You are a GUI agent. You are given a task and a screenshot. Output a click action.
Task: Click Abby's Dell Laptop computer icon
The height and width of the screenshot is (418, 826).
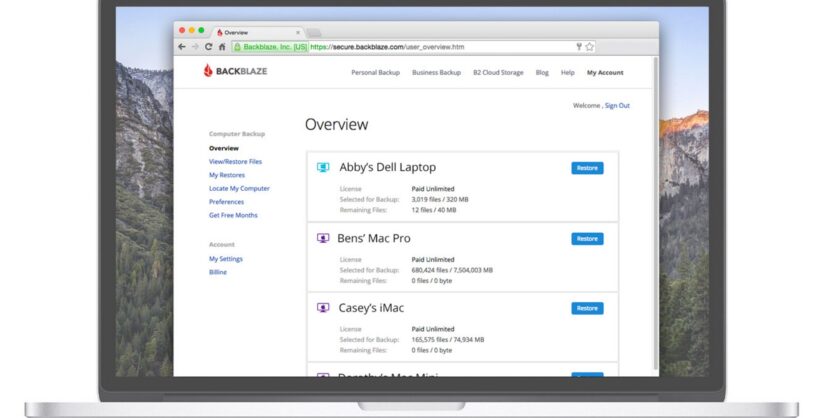pyautogui.click(x=323, y=168)
